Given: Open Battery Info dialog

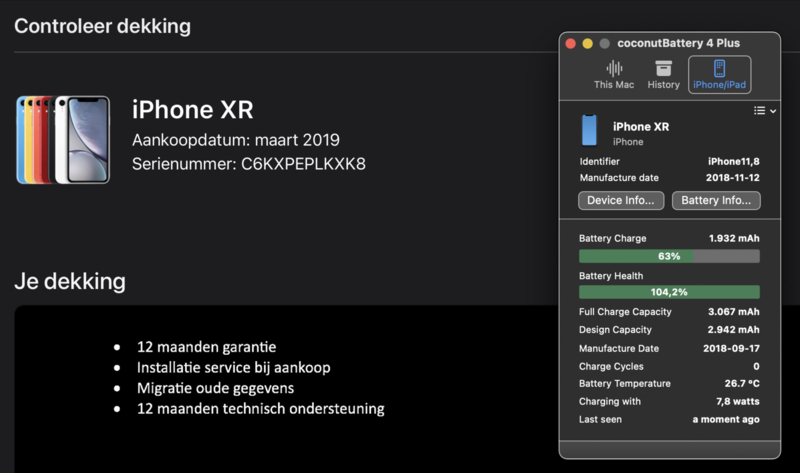Looking at the screenshot, I should (716, 201).
